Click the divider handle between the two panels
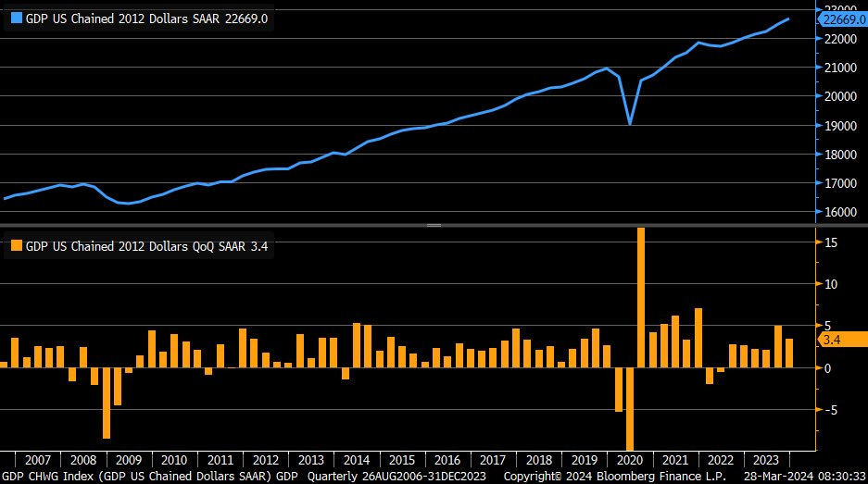Image resolution: width=868 pixels, height=484 pixels. (434, 225)
